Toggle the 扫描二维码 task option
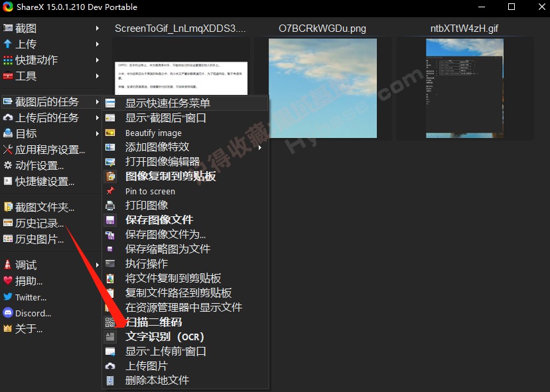The height and width of the screenshot is (392, 550). click(186, 322)
